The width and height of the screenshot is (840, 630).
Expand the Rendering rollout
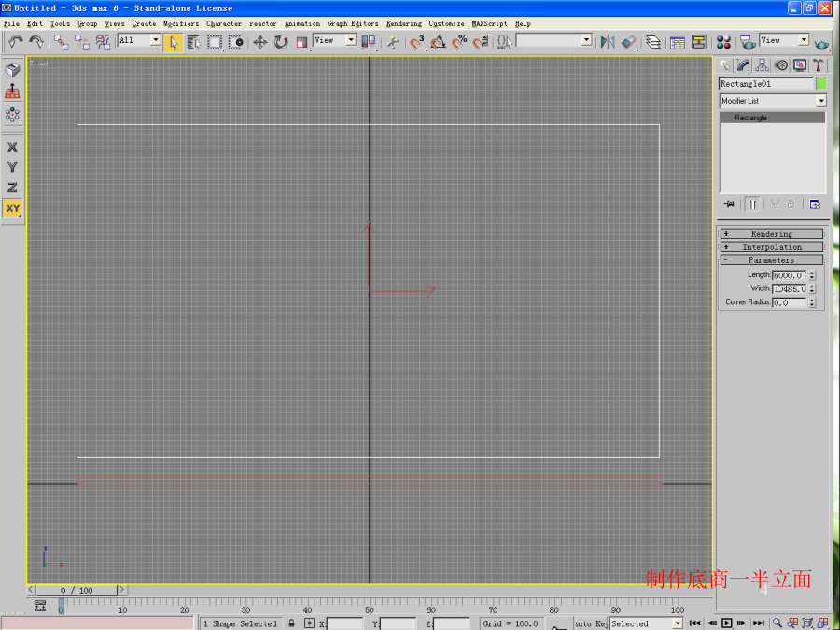point(772,233)
